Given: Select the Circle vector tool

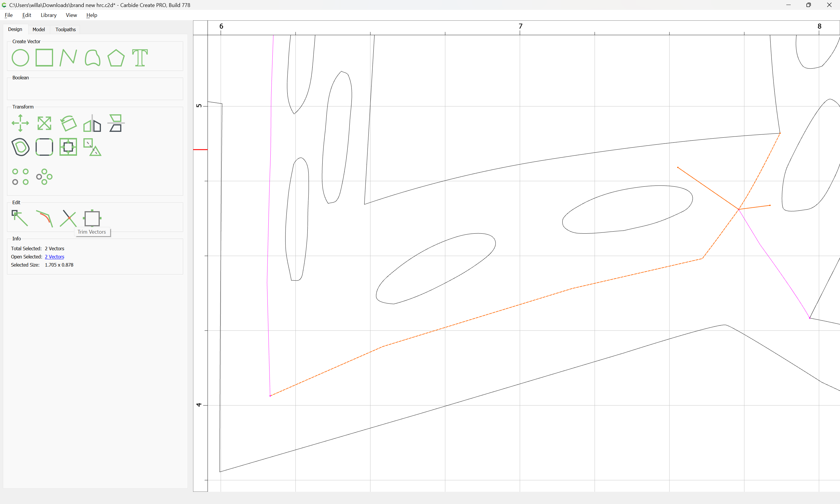Looking at the screenshot, I should pyautogui.click(x=20, y=58).
